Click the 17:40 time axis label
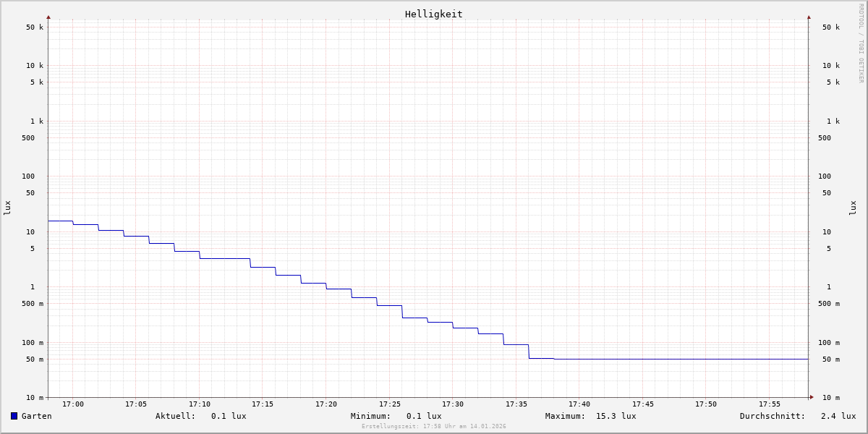The image size is (868, 434). [x=579, y=404]
